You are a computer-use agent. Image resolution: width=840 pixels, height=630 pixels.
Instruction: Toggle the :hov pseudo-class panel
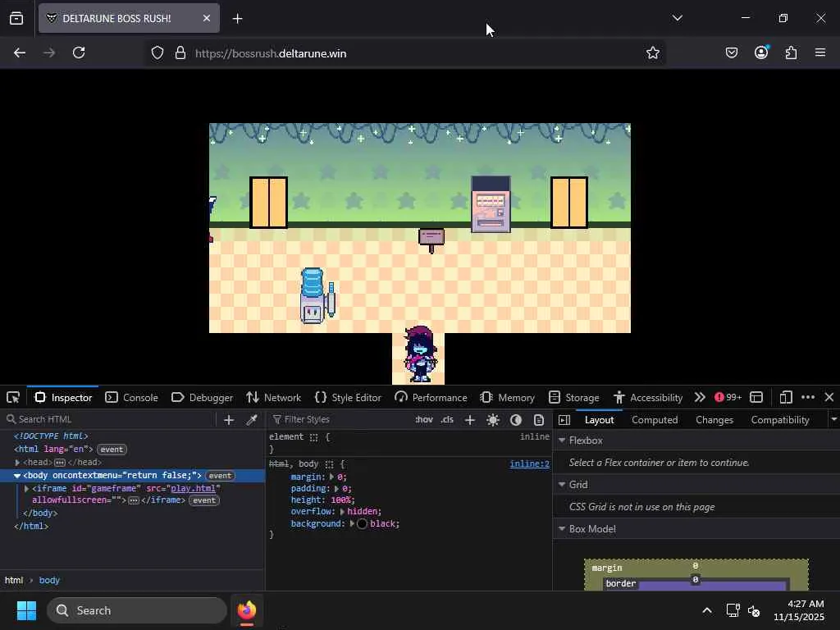(x=424, y=419)
